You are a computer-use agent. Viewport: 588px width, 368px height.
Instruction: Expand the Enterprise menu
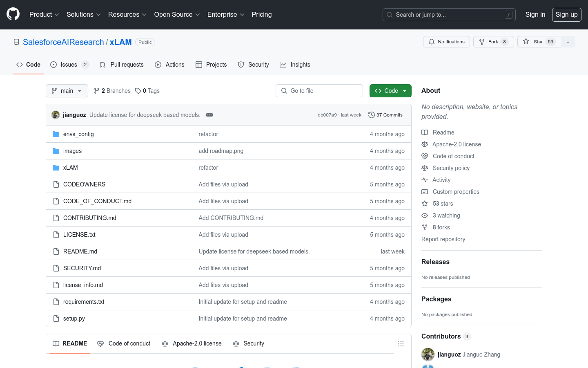point(226,14)
